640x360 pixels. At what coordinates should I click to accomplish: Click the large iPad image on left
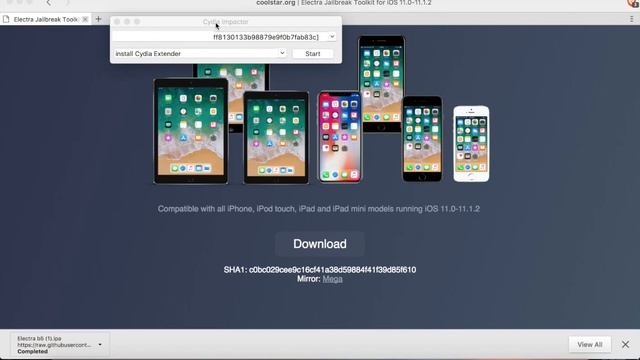[x=191, y=131]
